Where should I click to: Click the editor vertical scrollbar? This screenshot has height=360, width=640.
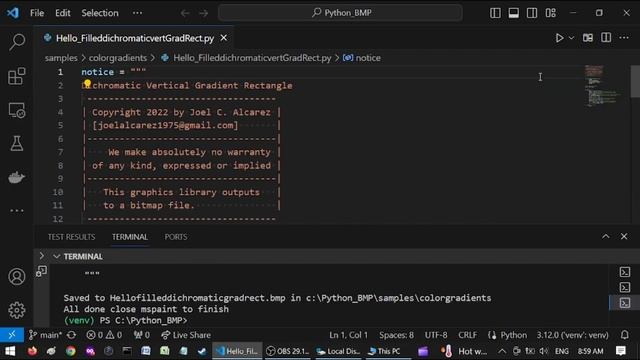click(635, 81)
